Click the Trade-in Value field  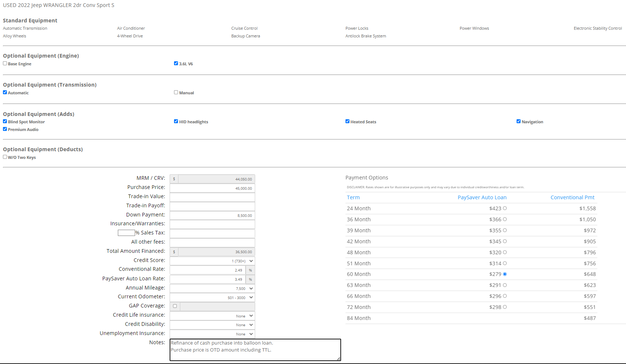coord(212,197)
